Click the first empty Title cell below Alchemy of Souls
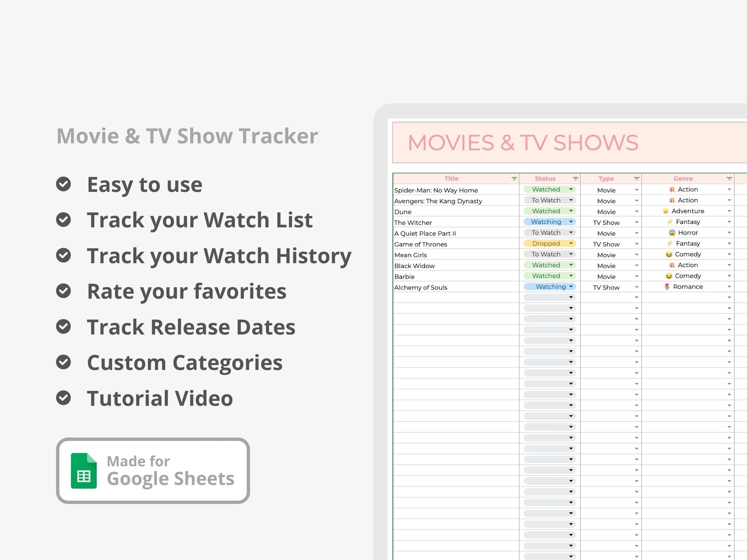Screen dimensions: 747x560 pos(456,298)
